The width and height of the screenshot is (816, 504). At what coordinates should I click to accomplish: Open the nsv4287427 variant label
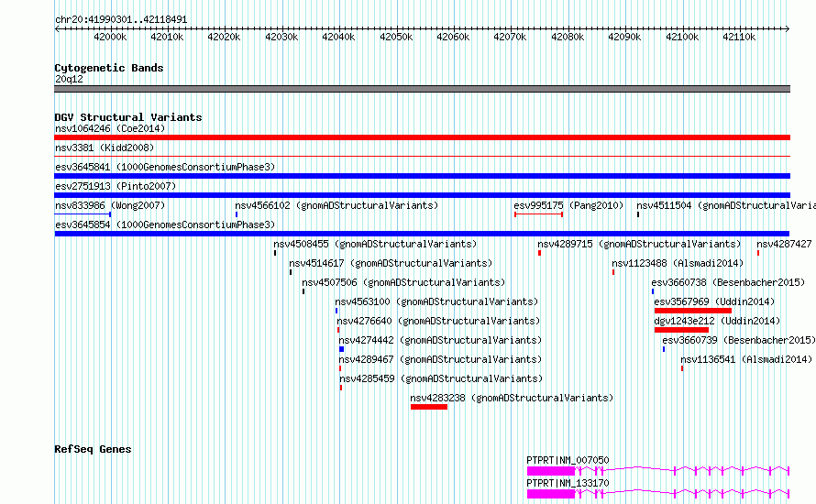tap(786, 244)
